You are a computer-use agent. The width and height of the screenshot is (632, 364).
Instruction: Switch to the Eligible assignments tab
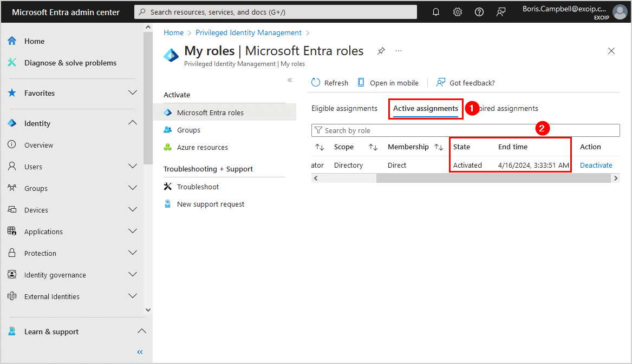344,108
